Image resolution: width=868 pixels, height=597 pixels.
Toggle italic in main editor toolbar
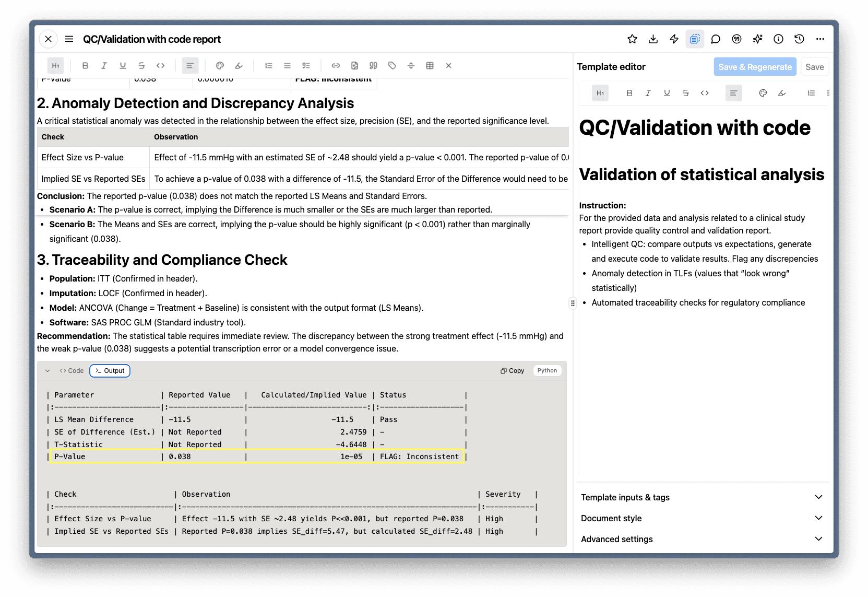(x=104, y=66)
